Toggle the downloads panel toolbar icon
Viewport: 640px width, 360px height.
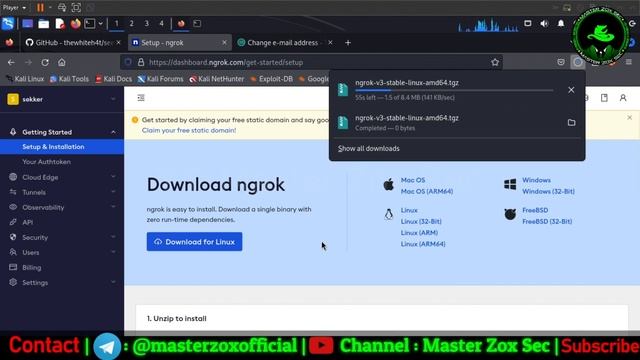pos(578,62)
